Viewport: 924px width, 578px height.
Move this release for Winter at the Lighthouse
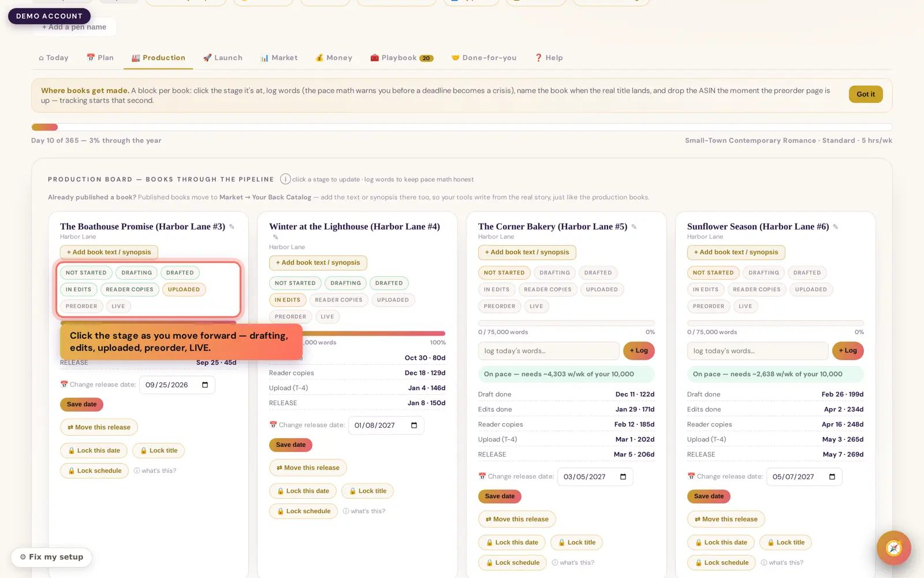pos(308,468)
